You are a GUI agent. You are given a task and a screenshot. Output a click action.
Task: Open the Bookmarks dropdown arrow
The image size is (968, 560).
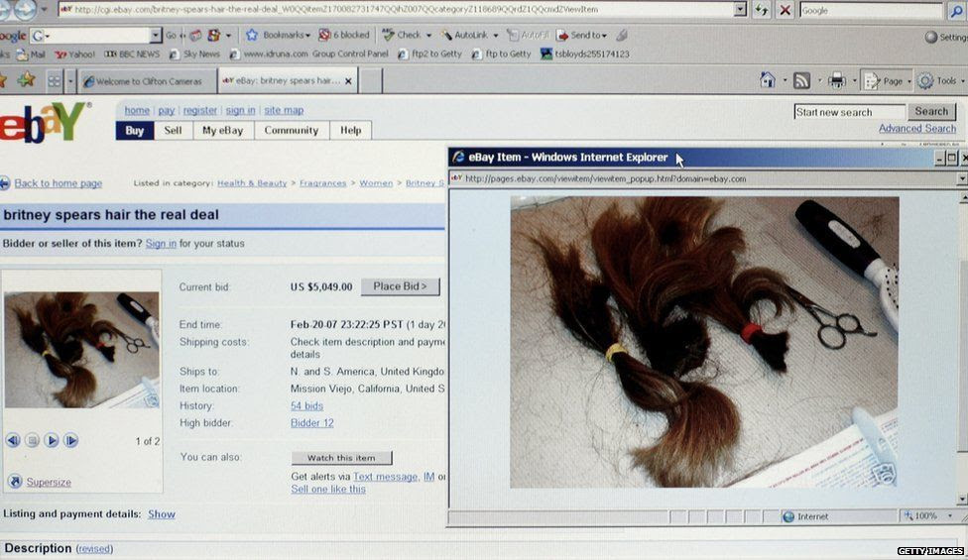tap(306, 36)
